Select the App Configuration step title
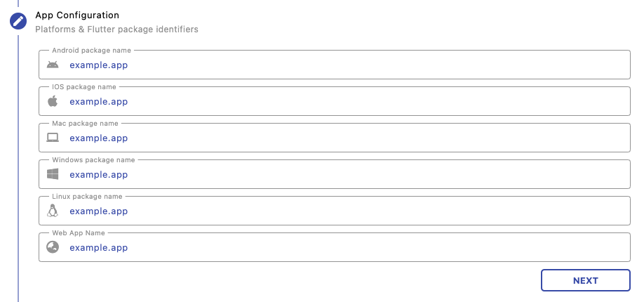The height and width of the screenshot is (302, 644). [77, 15]
